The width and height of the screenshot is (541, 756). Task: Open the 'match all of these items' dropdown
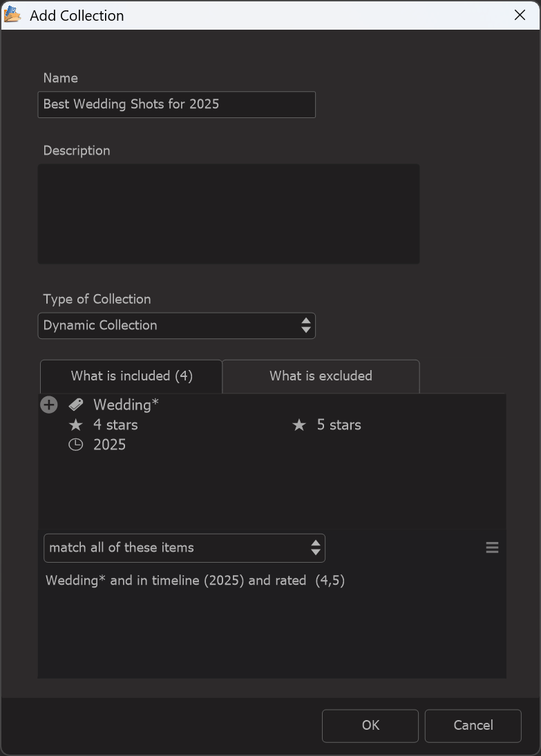(x=184, y=547)
